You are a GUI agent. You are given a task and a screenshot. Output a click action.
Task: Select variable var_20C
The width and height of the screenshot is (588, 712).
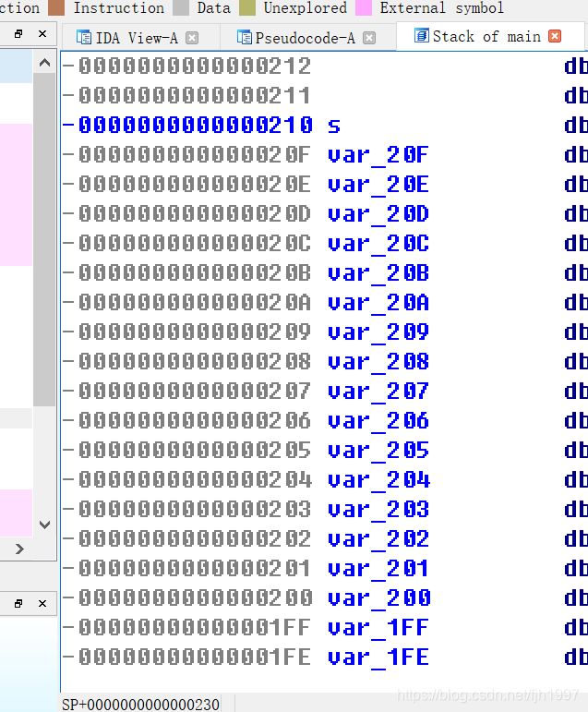pos(378,245)
